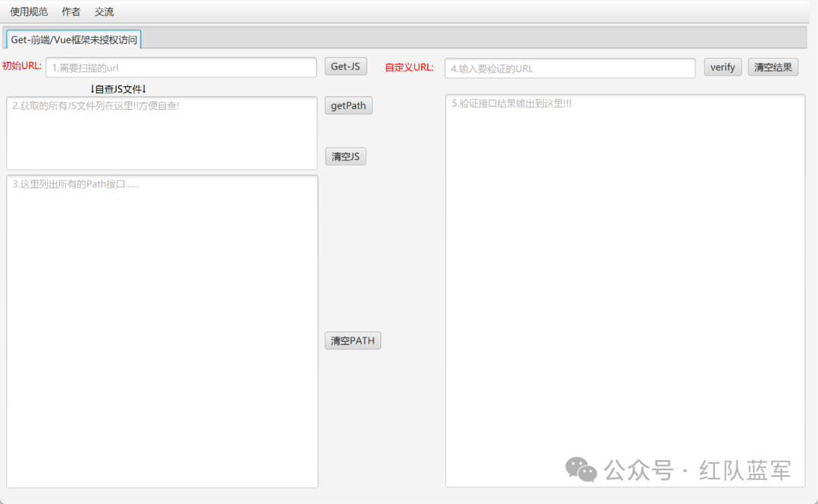The height and width of the screenshot is (504, 818).
Task: Open the 交流 menu
Action: coord(105,12)
